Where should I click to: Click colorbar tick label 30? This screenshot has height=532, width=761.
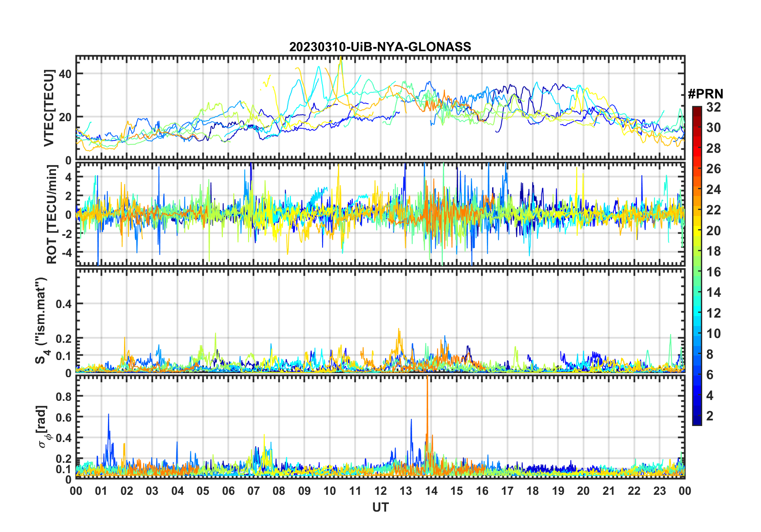click(713, 128)
